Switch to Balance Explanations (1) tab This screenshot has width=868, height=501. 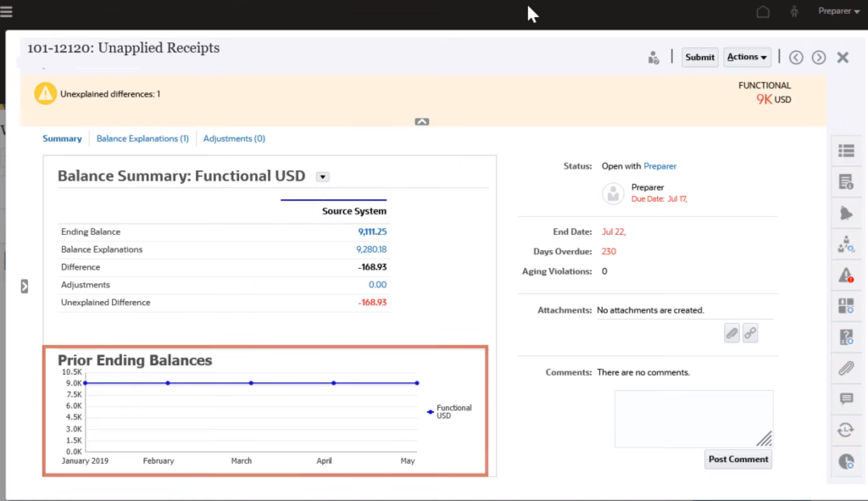pyautogui.click(x=142, y=138)
